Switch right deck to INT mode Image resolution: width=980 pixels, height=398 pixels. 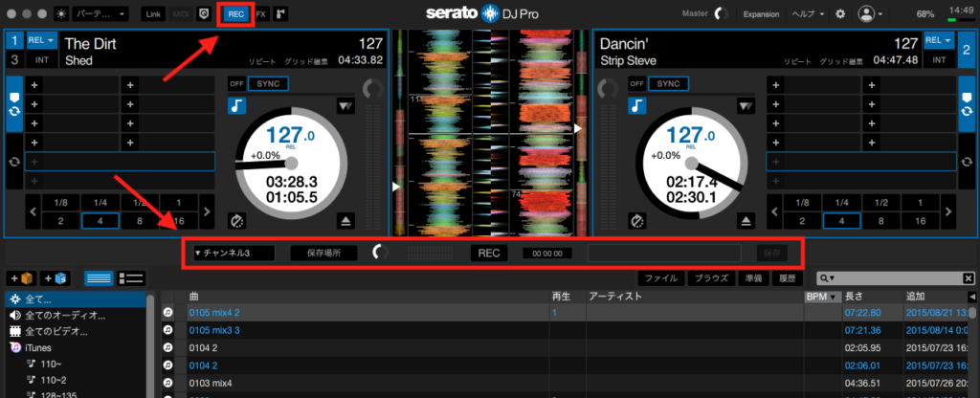(x=939, y=60)
